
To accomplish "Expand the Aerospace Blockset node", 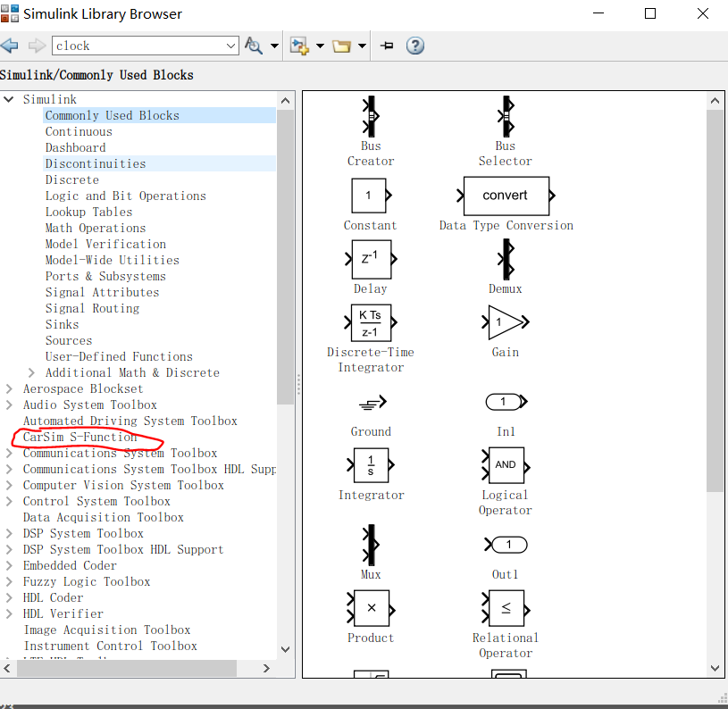I will 9,388.
